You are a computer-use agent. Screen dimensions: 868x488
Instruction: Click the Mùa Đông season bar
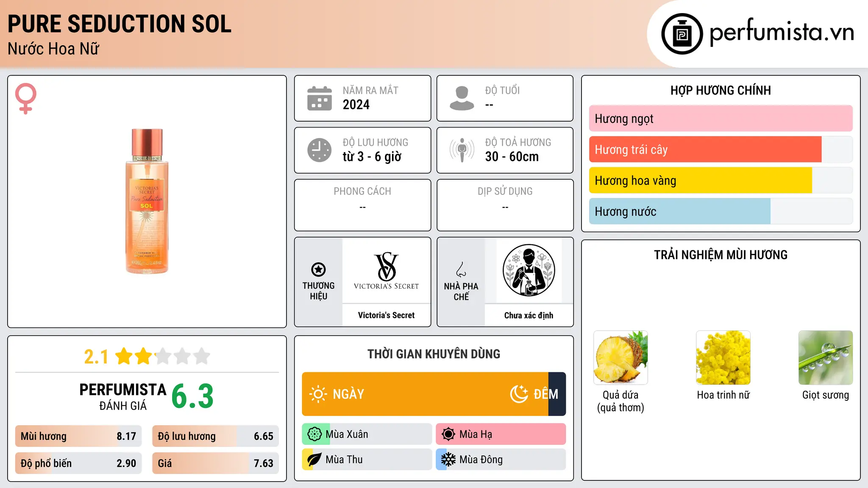pos(501,460)
